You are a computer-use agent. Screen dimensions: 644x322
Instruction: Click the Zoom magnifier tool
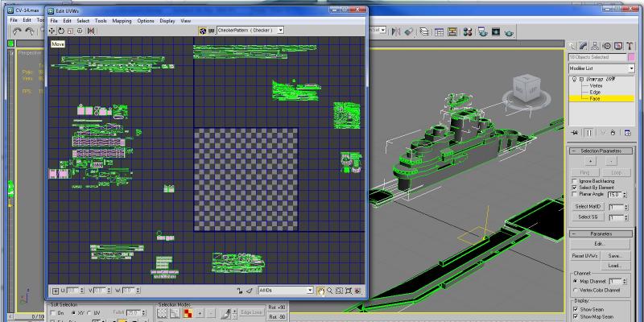[330, 291]
